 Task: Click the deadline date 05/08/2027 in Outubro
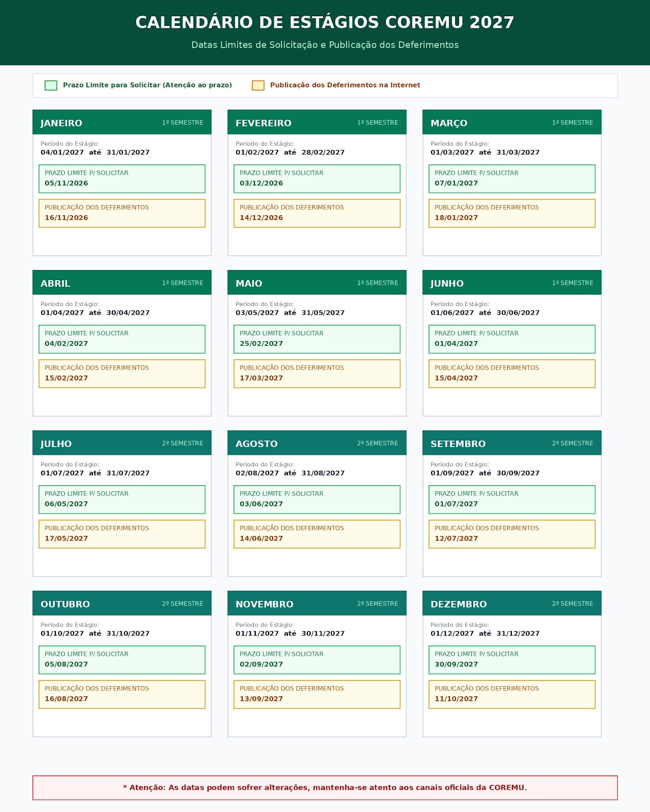[x=66, y=664]
